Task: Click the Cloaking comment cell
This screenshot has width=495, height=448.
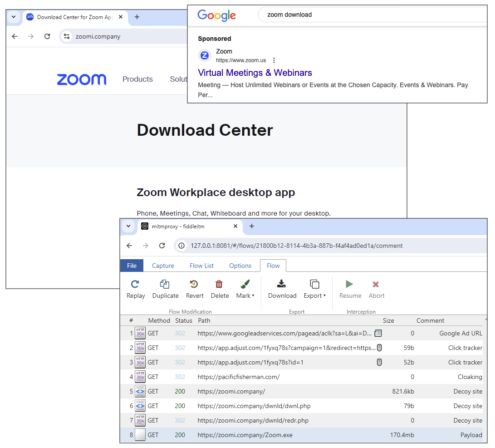Action: [x=470, y=377]
